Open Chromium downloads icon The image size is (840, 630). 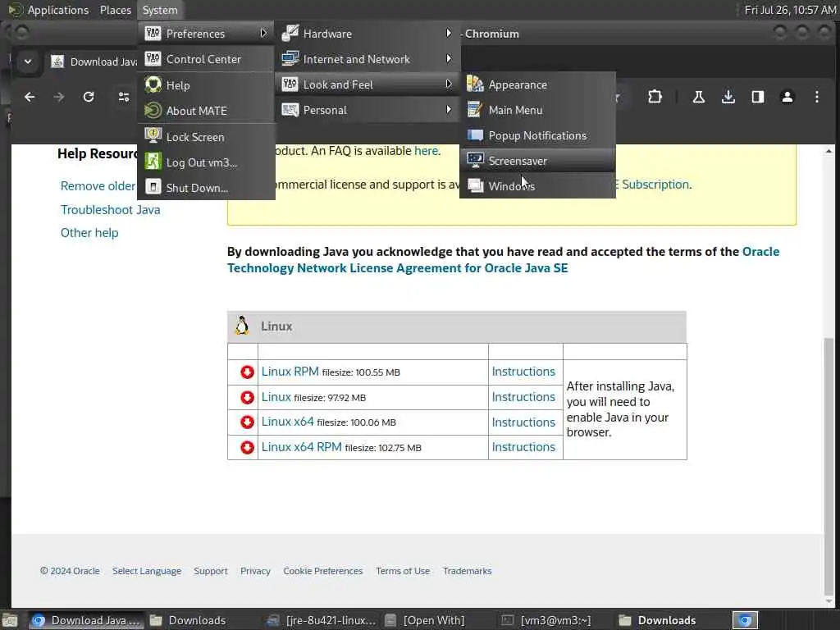(728, 97)
